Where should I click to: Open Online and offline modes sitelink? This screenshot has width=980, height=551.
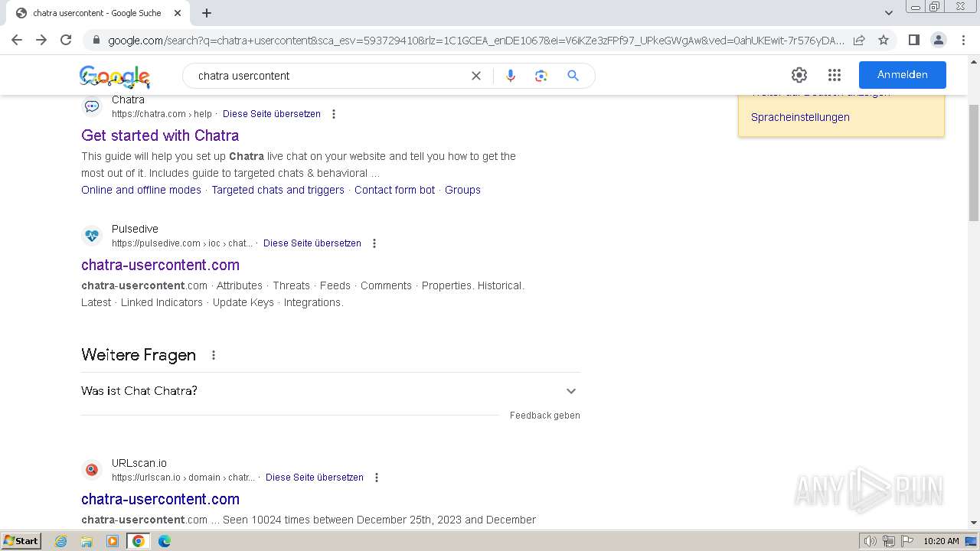(142, 190)
